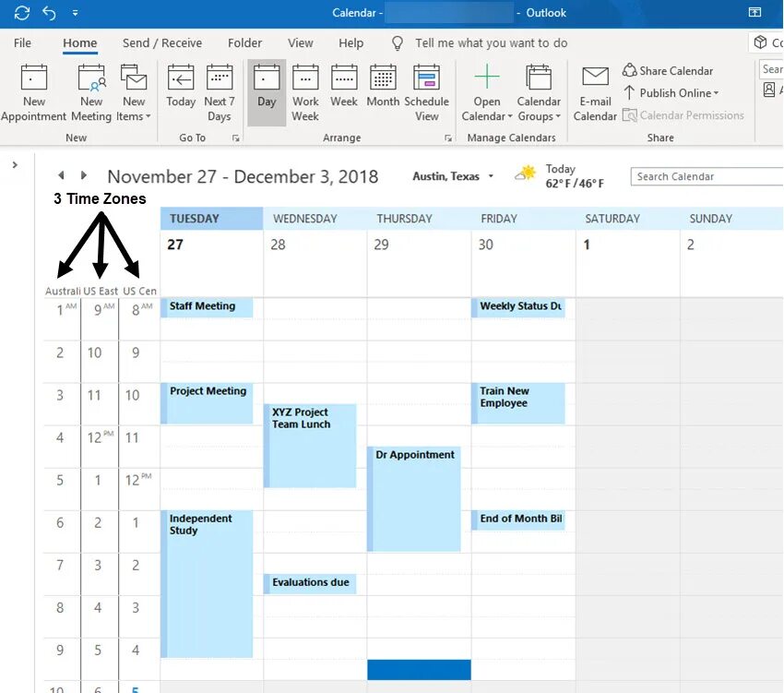Open the View ribbon tab
The height and width of the screenshot is (693, 784).
tap(300, 43)
